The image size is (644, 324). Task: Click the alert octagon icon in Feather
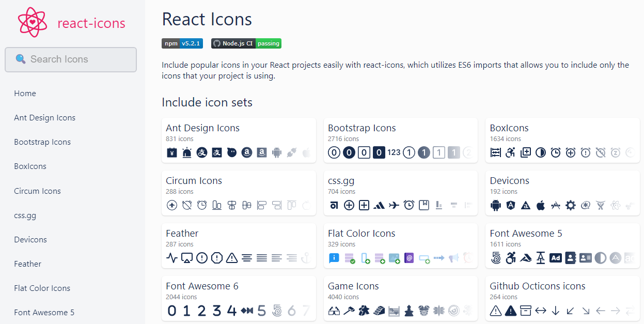tap(217, 258)
